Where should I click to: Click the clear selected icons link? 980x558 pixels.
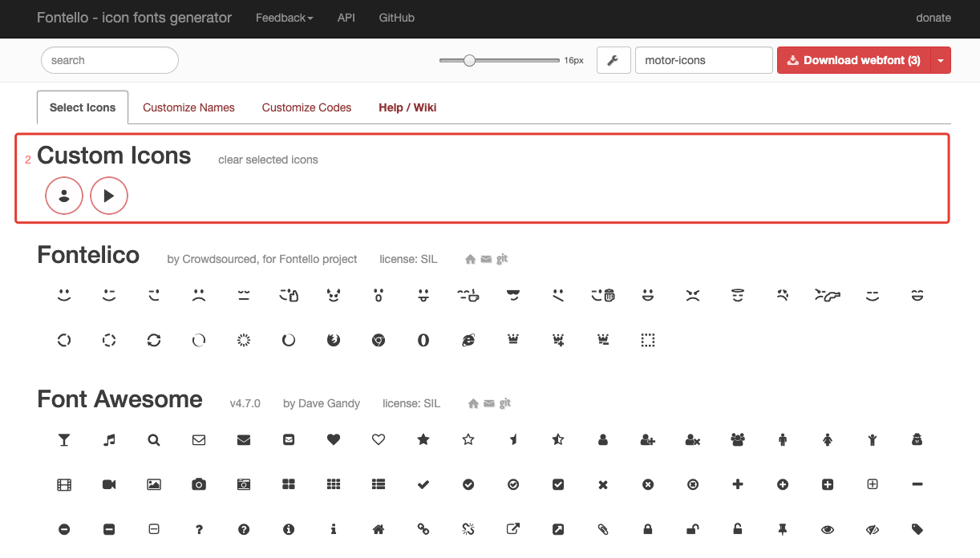click(268, 160)
